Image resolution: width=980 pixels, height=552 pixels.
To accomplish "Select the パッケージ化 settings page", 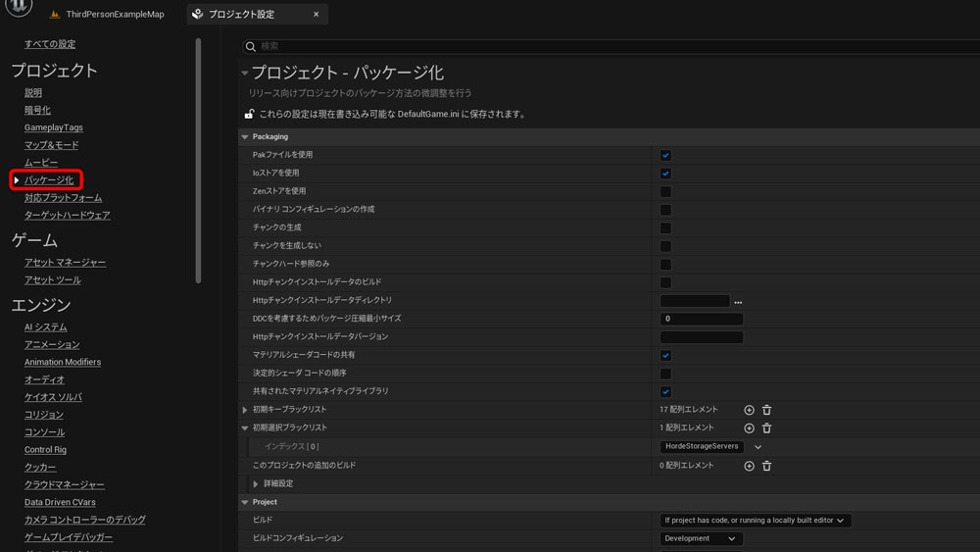I will [49, 180].
